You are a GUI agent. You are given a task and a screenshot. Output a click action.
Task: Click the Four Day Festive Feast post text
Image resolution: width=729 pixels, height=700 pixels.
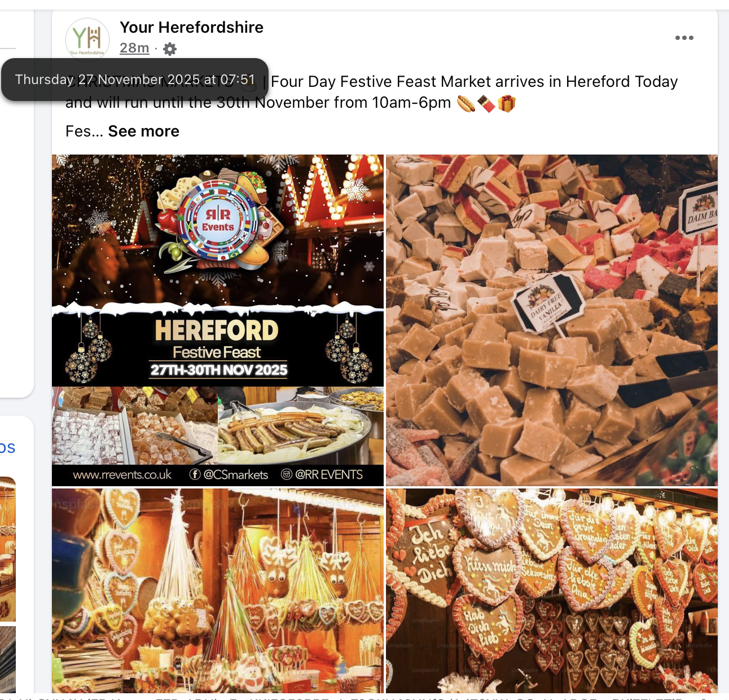pyautogui.click(x=474, y=82)
